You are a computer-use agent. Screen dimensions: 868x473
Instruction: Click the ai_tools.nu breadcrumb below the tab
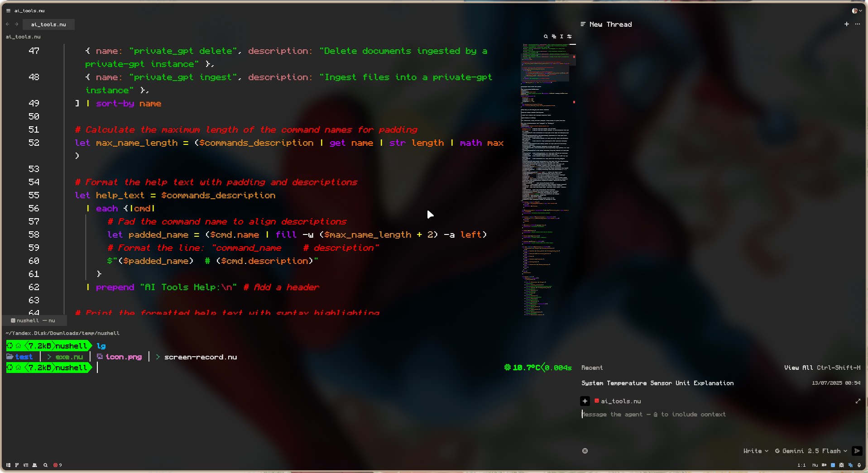click(23, 37)
